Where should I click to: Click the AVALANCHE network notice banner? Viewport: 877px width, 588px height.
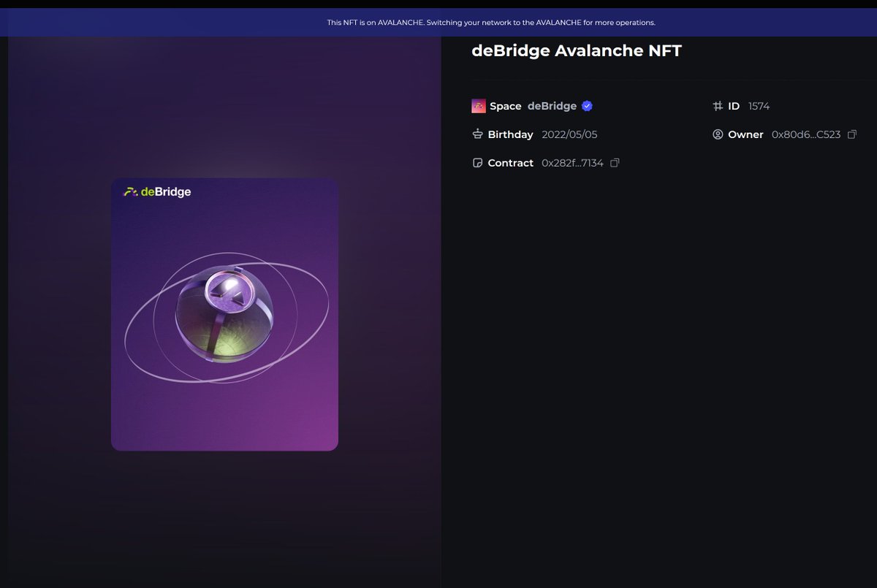[438, 23]
